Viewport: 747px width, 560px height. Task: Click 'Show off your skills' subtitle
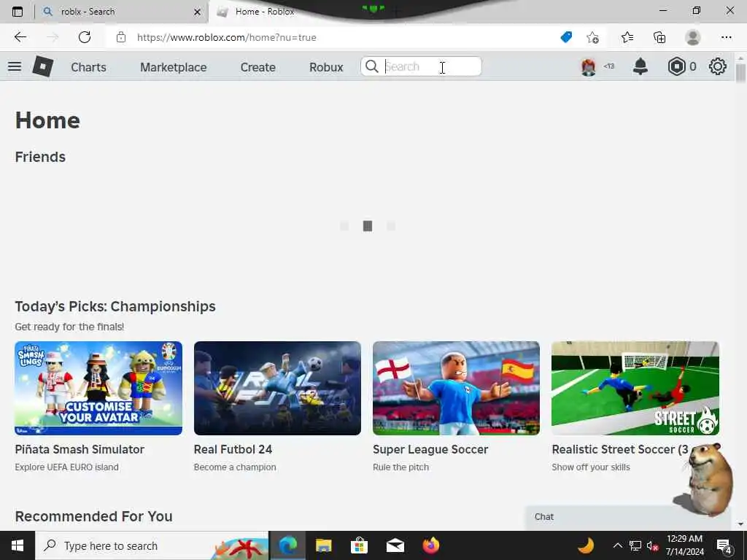591,467
